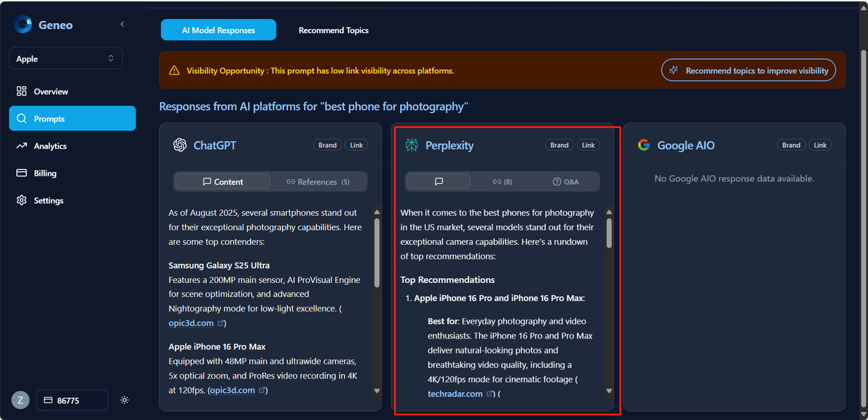This screenshot has height=420, width=868.
Task: Select the links (8) tab in Perplexity card
Action: click(502, 182)
